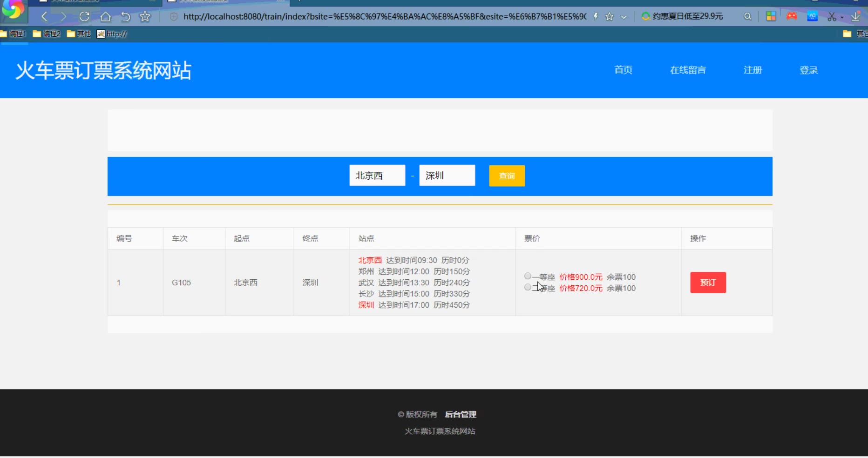
Task: Open the 注册 navigation item
Action: click(x=753, y=70)
